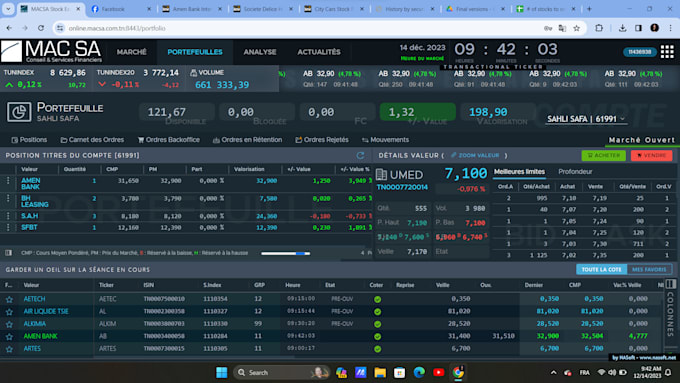
Task: Open the SAHLI SAFA | 61991 account dropdown
Action: pyautogui.click(x=586, y=119)
